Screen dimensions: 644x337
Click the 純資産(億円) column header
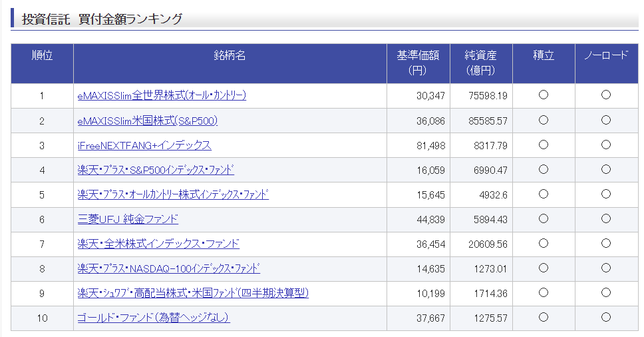pos(480,63)
